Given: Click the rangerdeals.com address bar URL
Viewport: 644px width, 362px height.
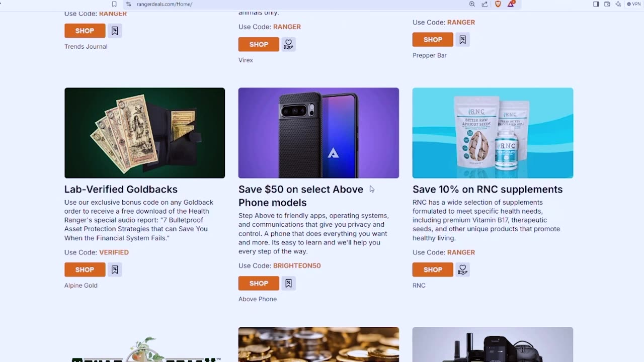Looking at the screenshot, I should 165,4.
